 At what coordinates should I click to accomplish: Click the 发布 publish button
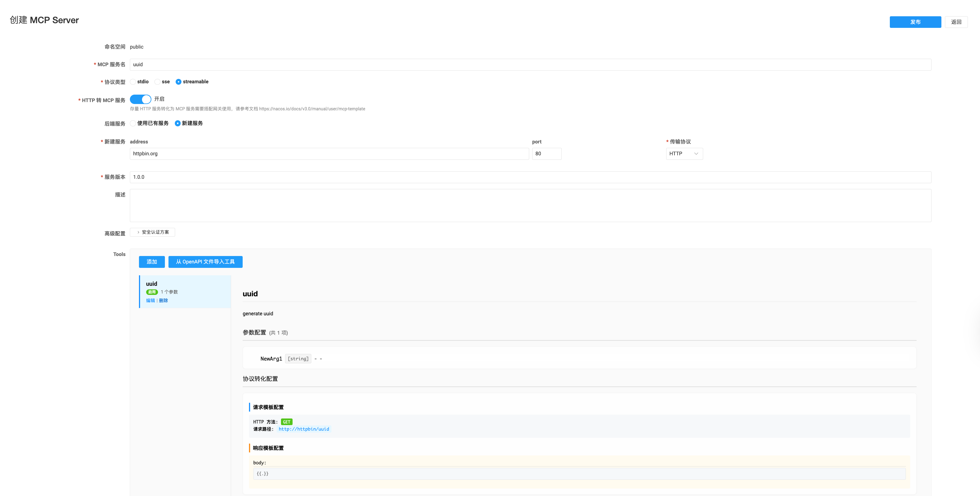(x=915, y=22)
